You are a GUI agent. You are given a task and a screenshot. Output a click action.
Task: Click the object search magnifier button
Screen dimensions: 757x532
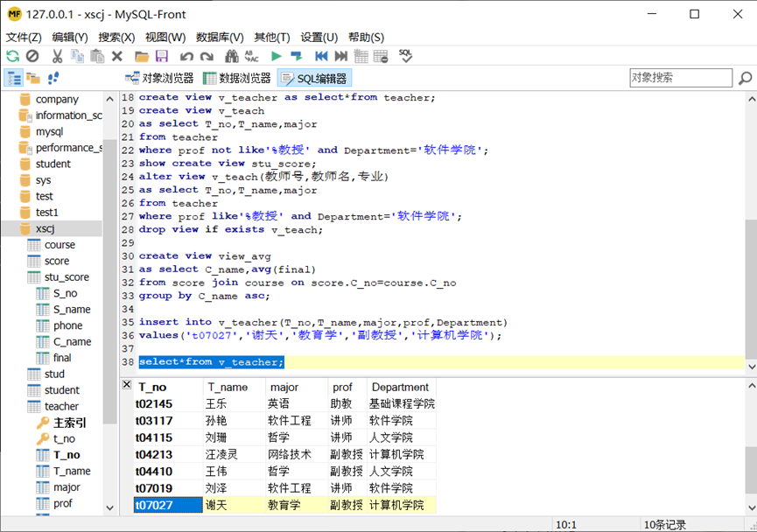745,78
